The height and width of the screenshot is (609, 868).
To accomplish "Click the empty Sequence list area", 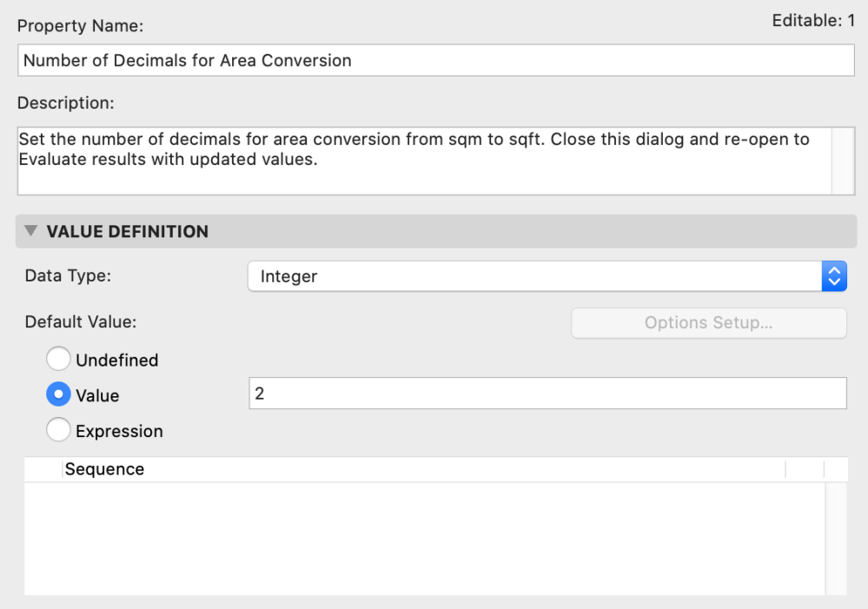I will 422,539.
